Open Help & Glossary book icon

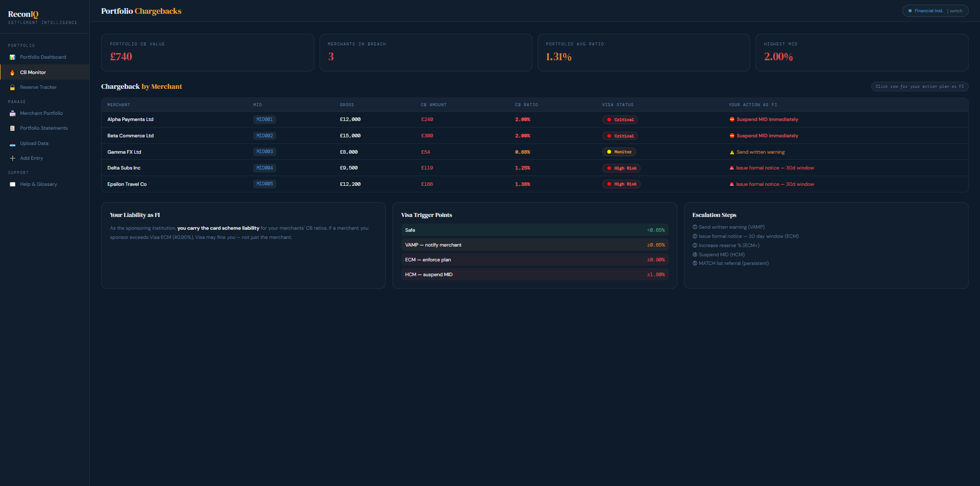coord(12,184)
